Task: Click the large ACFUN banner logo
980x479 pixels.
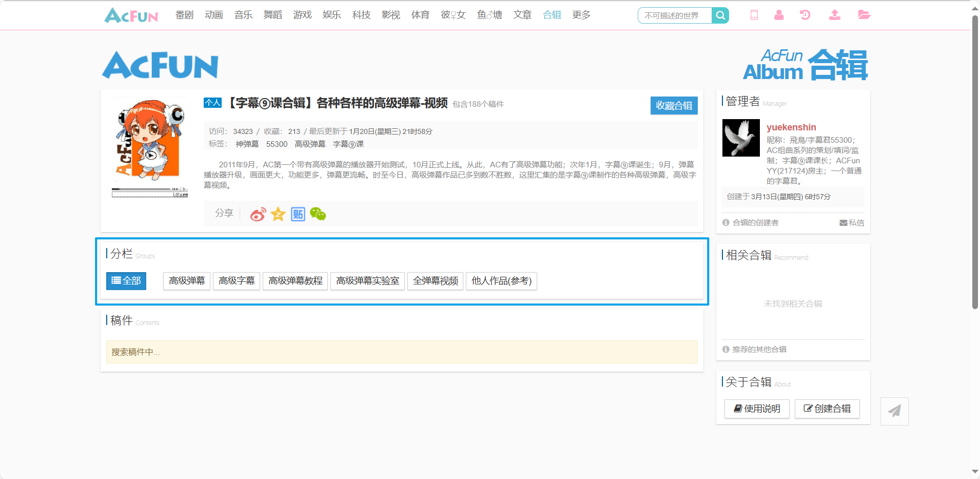Action: pyautogui.click(x=160, y=65)
